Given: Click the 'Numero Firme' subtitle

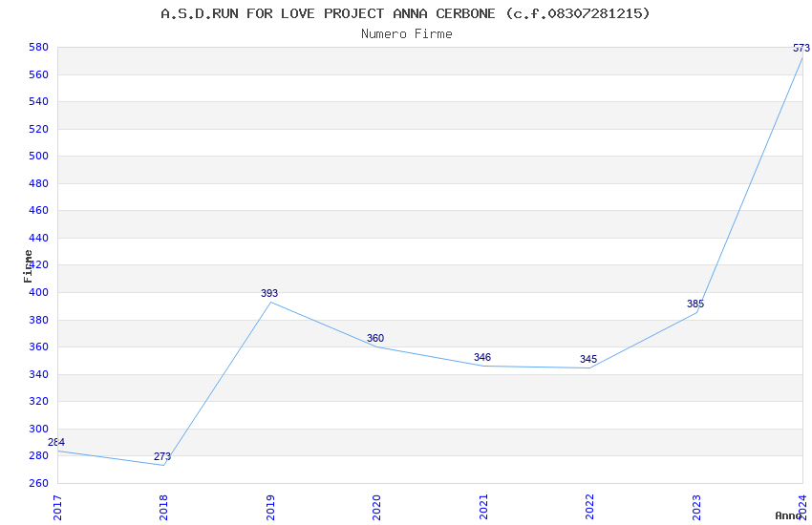Looking at the screenshot, I should [407, 33].
